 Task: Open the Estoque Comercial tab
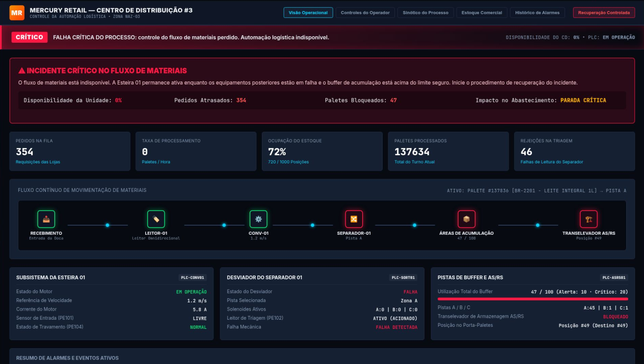click(481, 13)
